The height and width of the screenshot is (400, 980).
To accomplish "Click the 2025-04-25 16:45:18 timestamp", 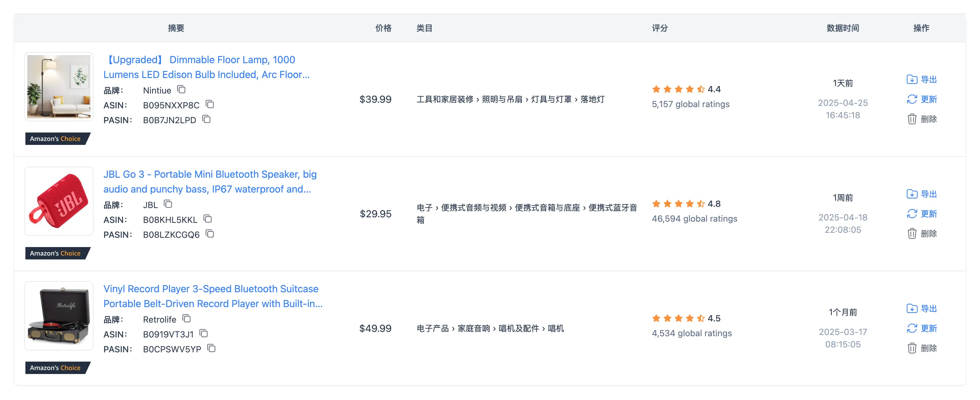I will pyautogui.click(x=843, y=109).
